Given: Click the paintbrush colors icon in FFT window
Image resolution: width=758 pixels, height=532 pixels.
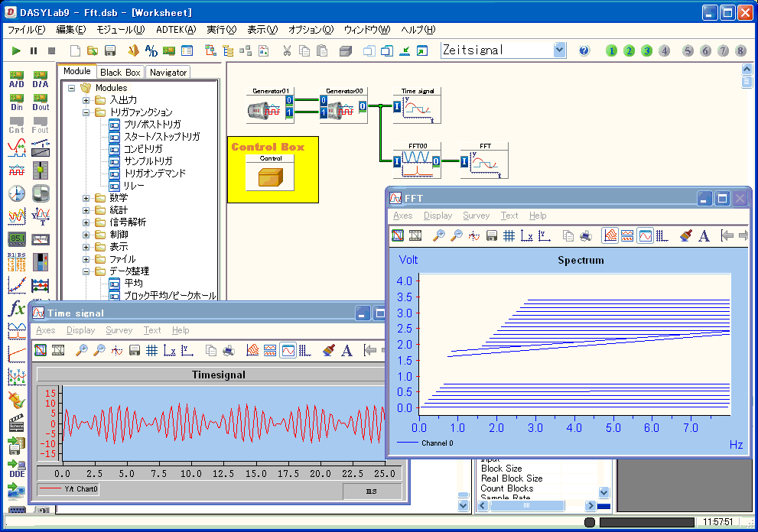Looking at the screenshot, I should click(685, 235).
